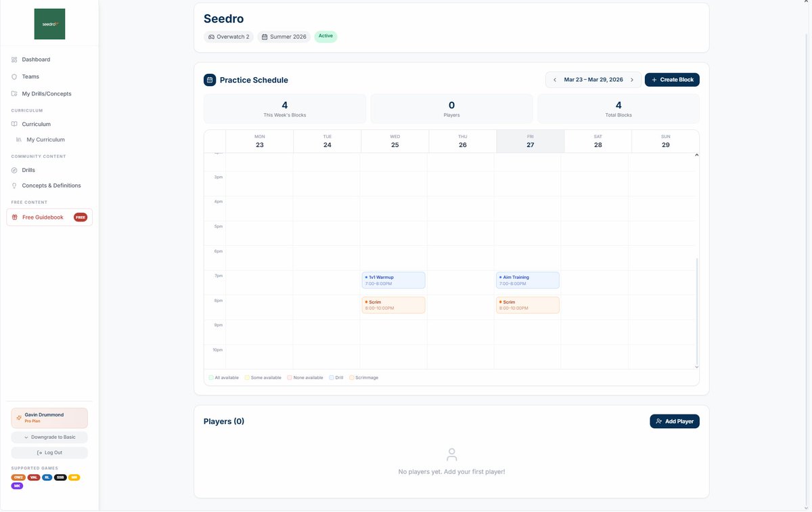812x512 pixels.
Task: Select the highlighted Friday 27 header
Action: tap(531, 142)
